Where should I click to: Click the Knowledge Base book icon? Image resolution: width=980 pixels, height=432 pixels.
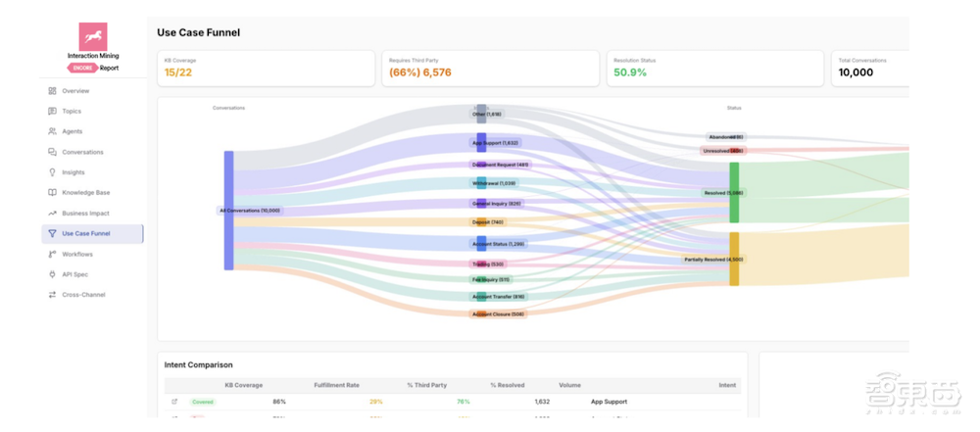[52, 193]
